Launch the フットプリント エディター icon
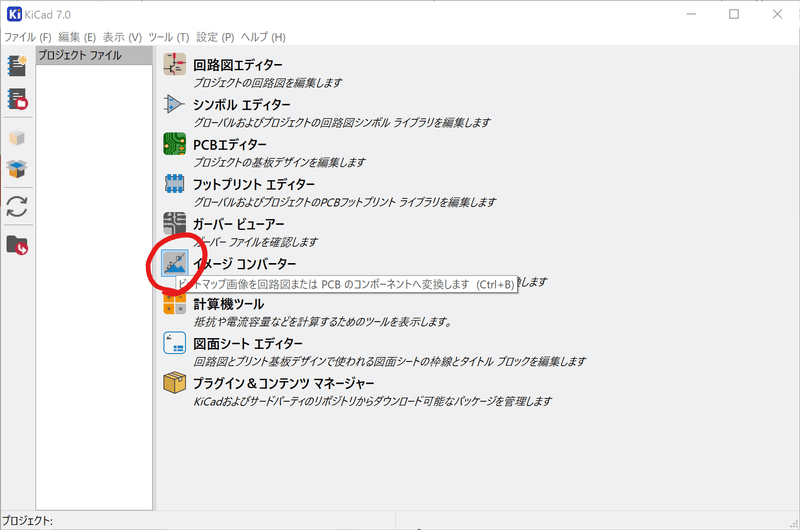 pos(174,184)
